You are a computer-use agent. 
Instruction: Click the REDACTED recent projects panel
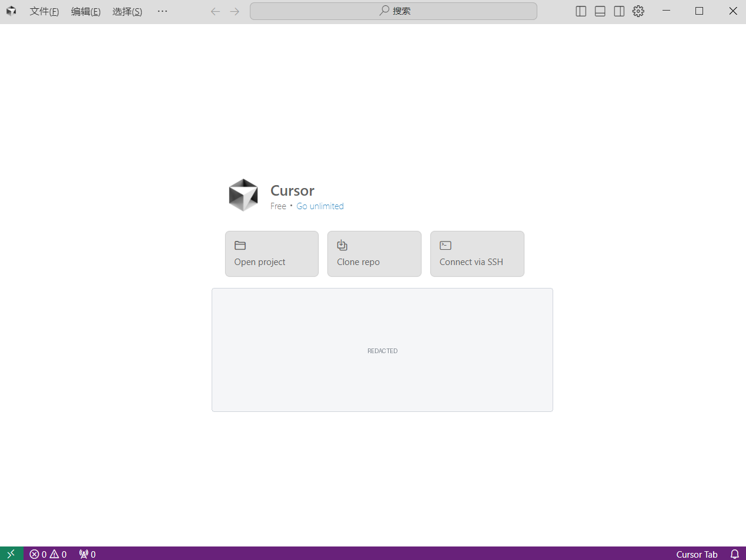tap(382, 350)
